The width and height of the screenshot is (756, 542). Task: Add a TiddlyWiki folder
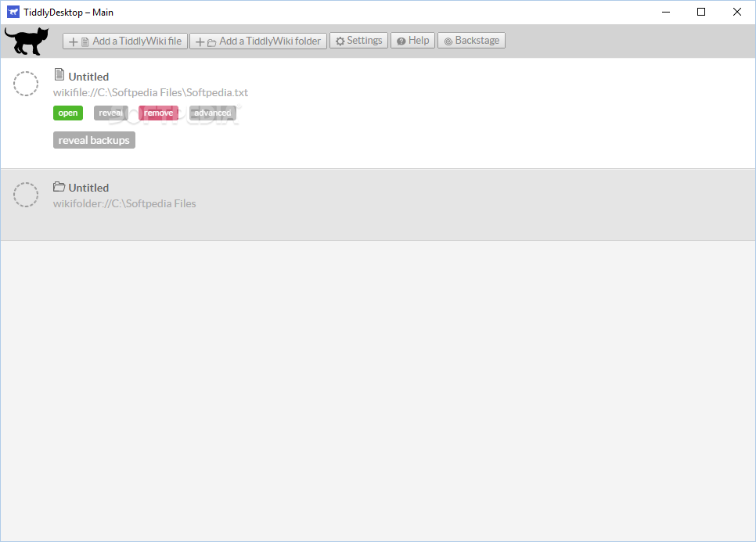(258, 41)
